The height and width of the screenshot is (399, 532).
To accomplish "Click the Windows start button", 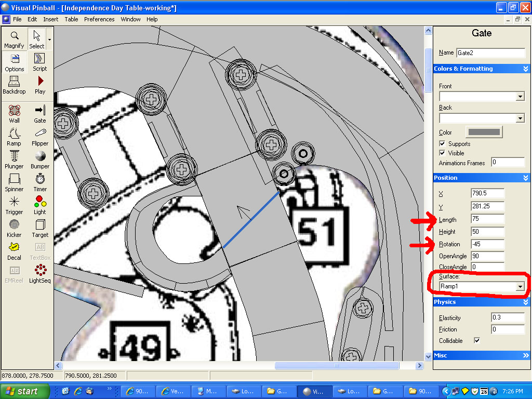I will [x=25, y=391].
